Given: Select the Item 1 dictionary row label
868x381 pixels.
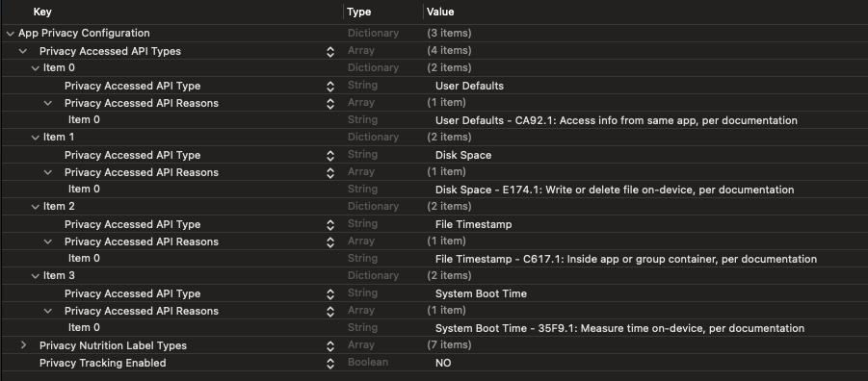Looking at the screenshot, I should (x=59, y=137).
